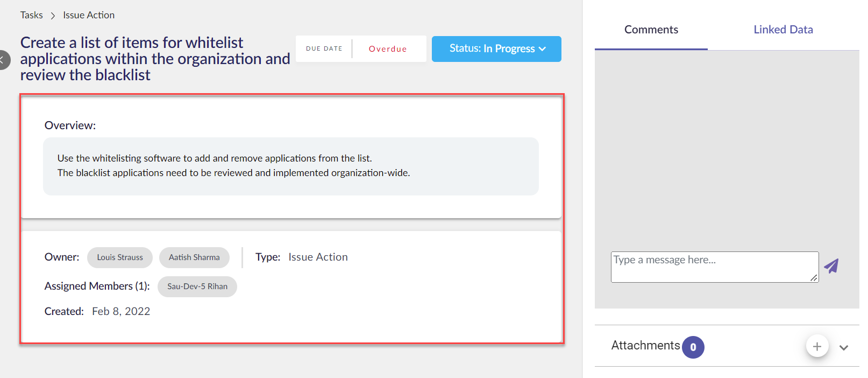
Task: Open the Sau-Dev-5 Rihan assigned member chip
Action: (x=197, y=286)
